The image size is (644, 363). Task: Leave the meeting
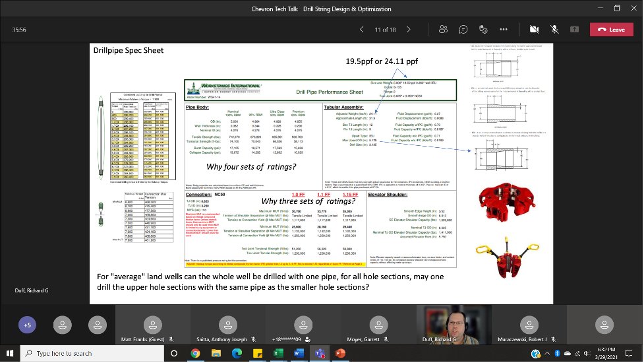coord(612,30)
